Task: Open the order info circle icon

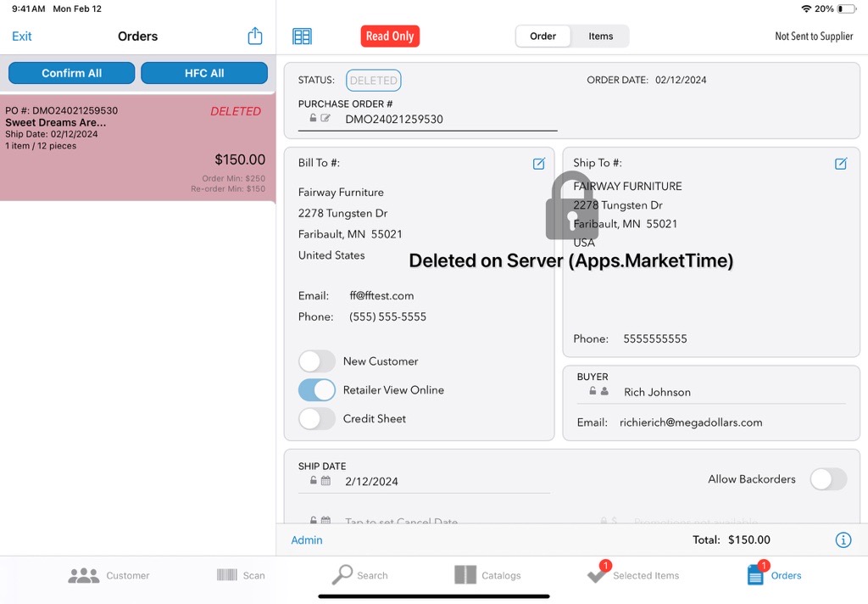Action: (843, 540)
